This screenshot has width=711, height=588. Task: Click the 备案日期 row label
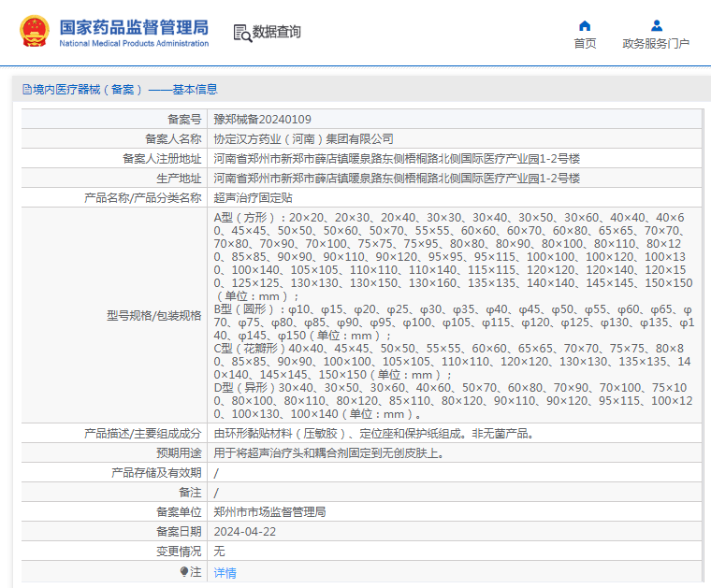[x=179, y=532]
